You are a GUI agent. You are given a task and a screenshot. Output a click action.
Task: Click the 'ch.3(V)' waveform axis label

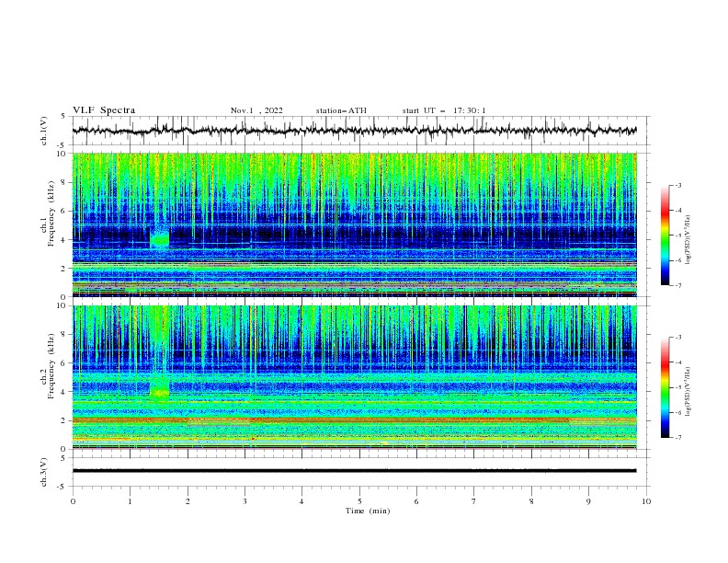click(44, 472)
